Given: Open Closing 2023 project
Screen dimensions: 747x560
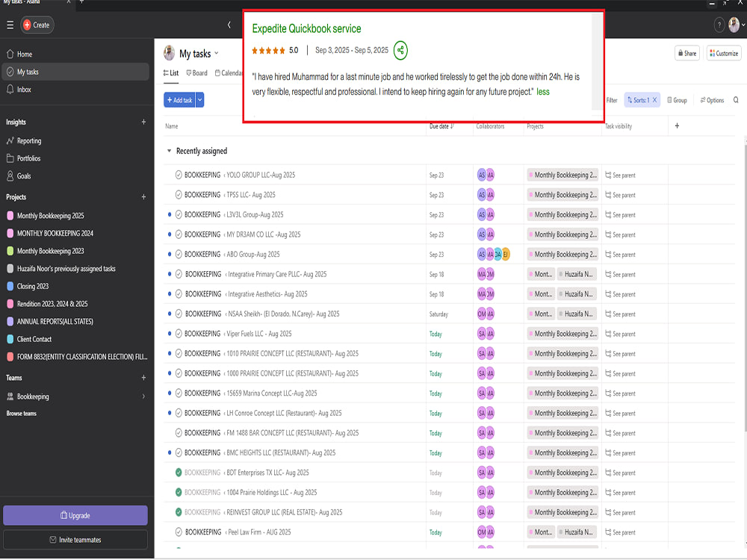Looking at the screenshot, I should (32, 286).
